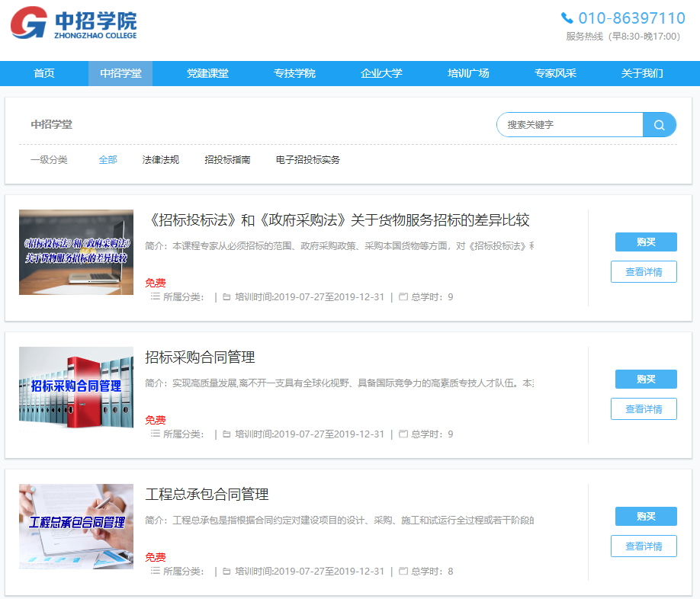700x599 pixels.
Task: Click 购买 for 招标采购合同管理 course
Action: coord(646,380)
